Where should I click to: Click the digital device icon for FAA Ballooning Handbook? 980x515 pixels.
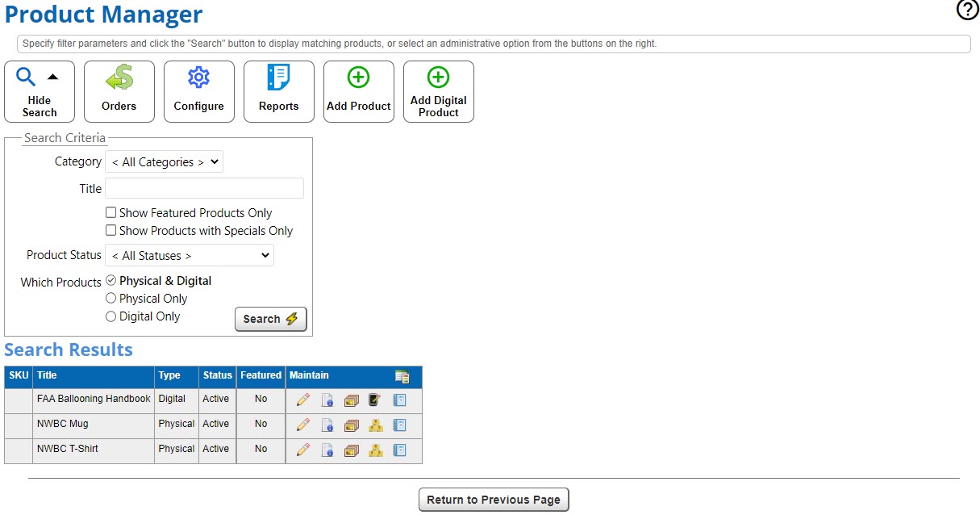pyautogui.click(x=375, y=400)
